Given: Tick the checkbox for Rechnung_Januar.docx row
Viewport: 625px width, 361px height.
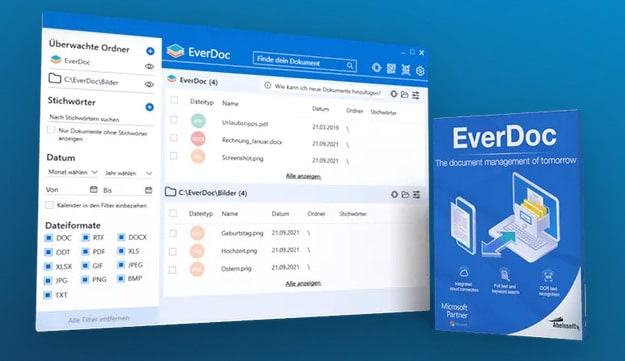Looking at the screenshot, I should pyautogui.click(x=174, y=137).
